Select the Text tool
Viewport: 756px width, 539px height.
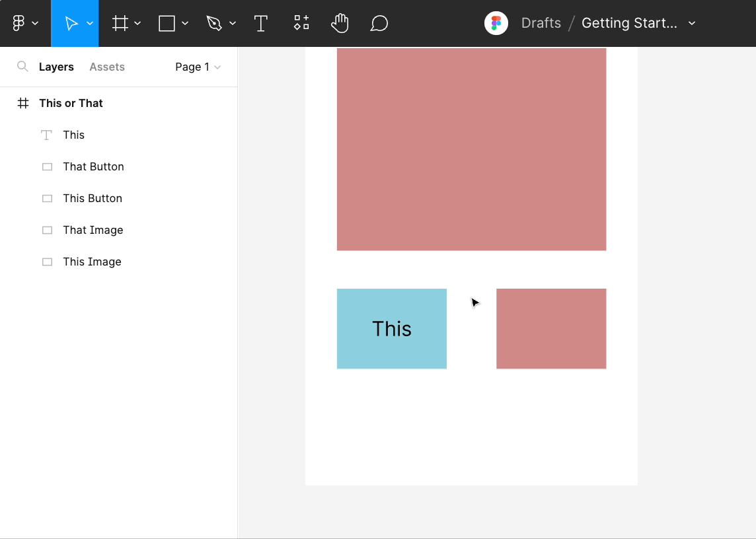[x=261, y=24]
